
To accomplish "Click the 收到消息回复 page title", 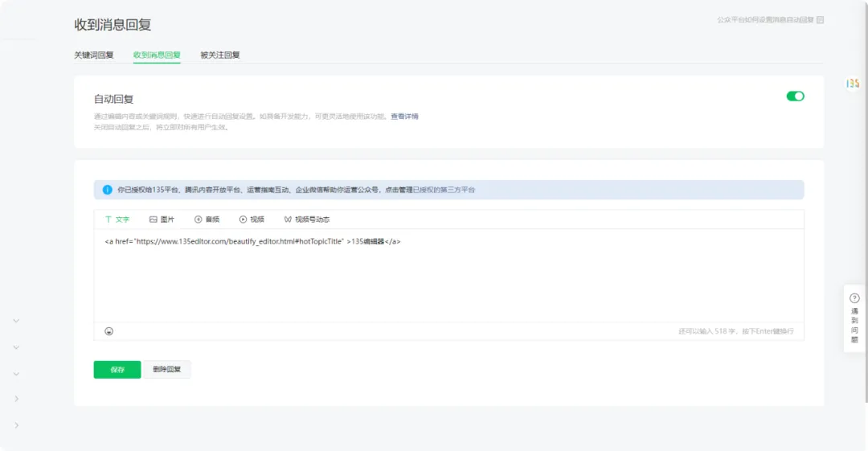I will (x=113, y=24).
